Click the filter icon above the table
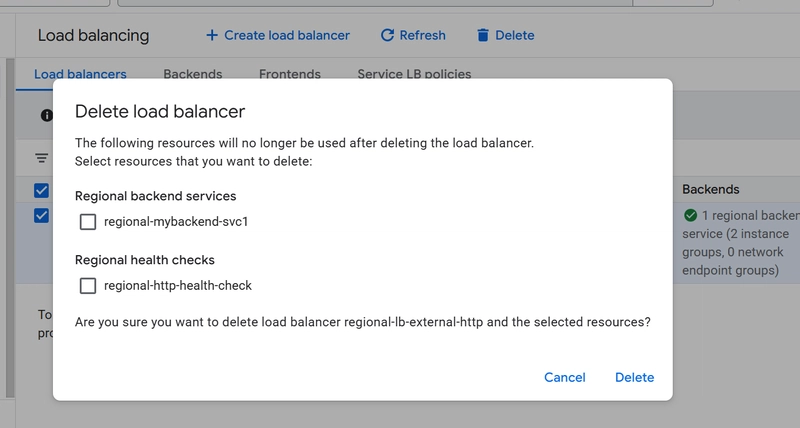The image size is (800, 428). tap(42, 158)
